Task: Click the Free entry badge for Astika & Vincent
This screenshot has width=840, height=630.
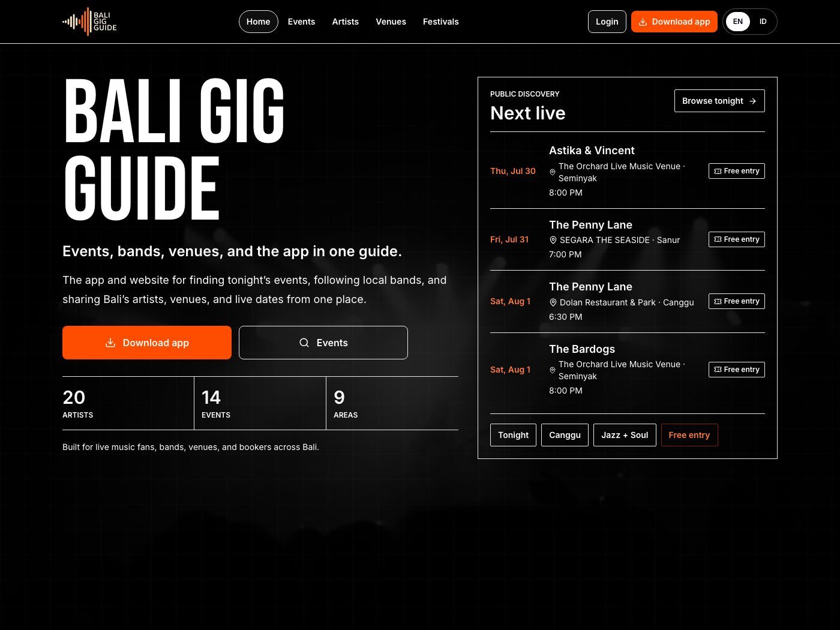Action: pyautogui.click(x=737, y=171)
